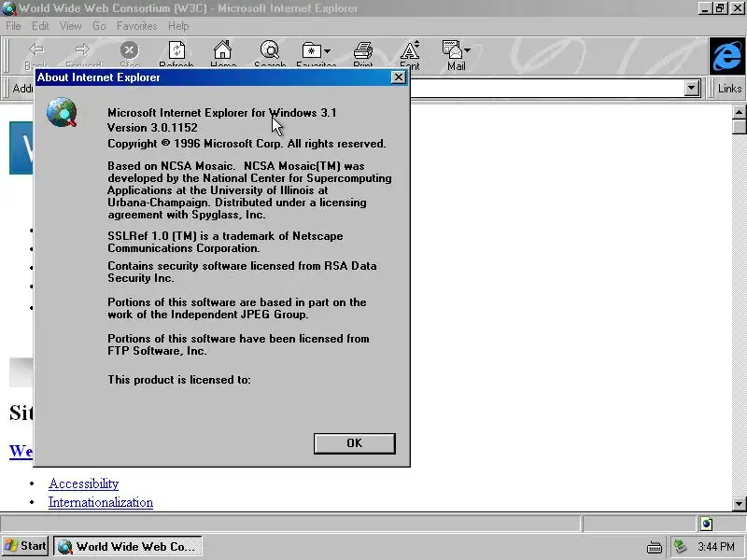
Task: Click the Stop toolbar icon
Action: pos(129,49)
